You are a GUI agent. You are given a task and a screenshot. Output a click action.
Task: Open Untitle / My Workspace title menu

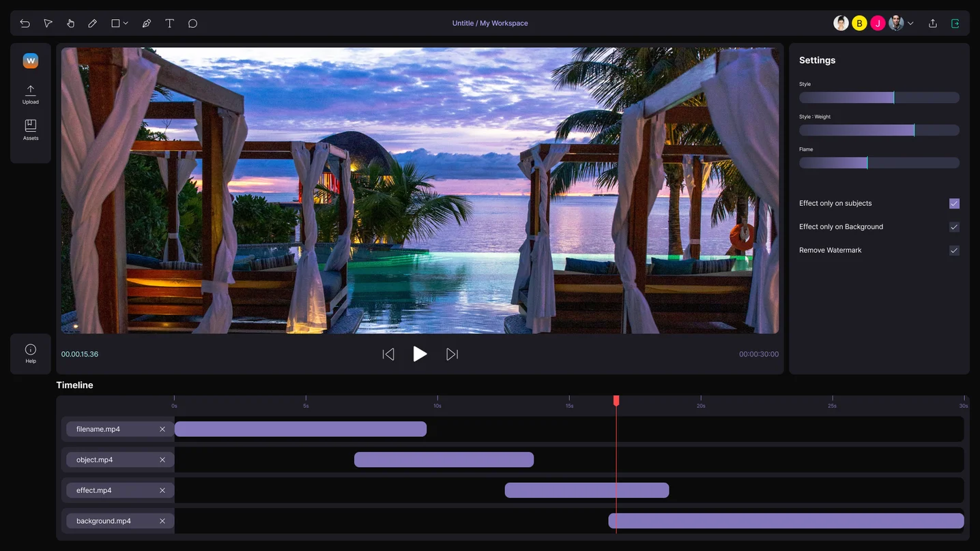click(x=491, y=23)
